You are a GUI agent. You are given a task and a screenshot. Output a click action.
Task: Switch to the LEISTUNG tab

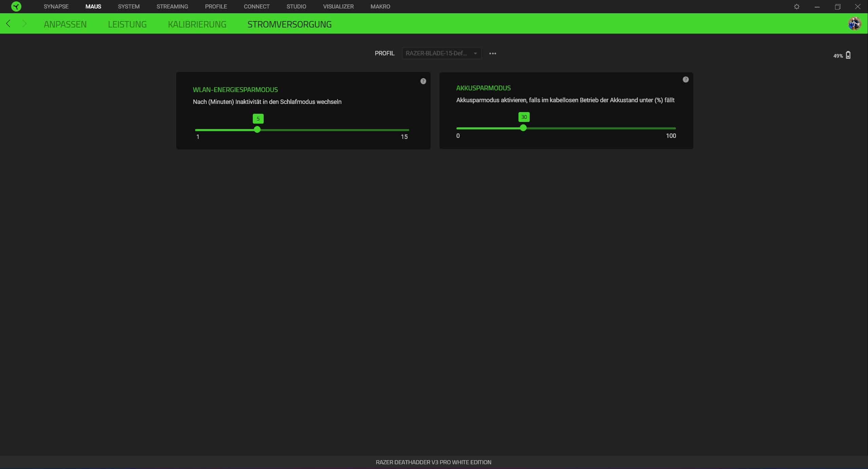click(127, 24)
